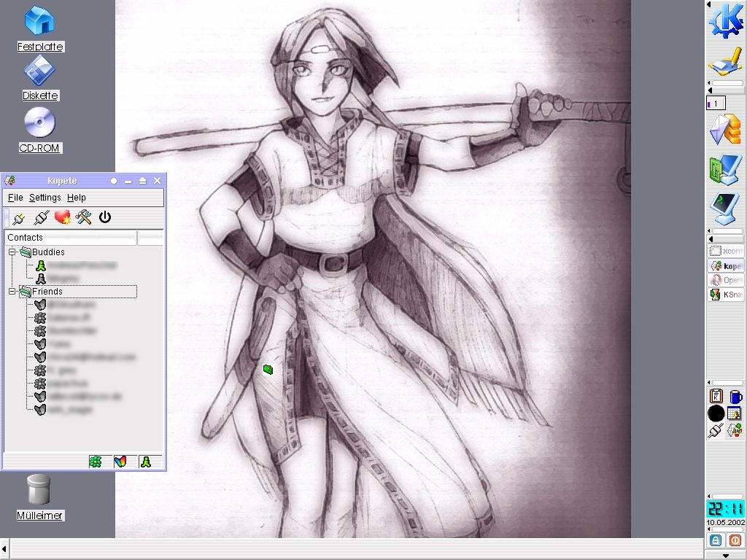Viewport: 747px width, 560px height.
Task: Switch to KSnapshot taskbar entry
Action: point(725,295)
